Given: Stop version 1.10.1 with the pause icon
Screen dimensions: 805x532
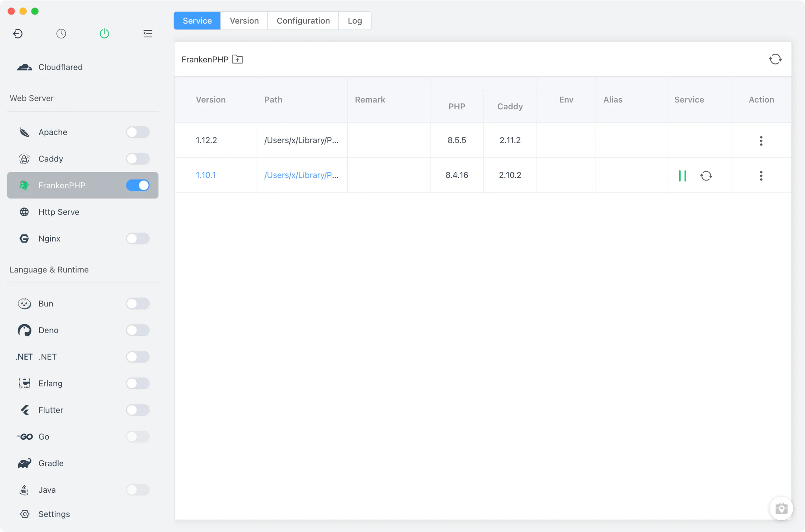Looking at the screenshot, I should [x=682, y=176].
